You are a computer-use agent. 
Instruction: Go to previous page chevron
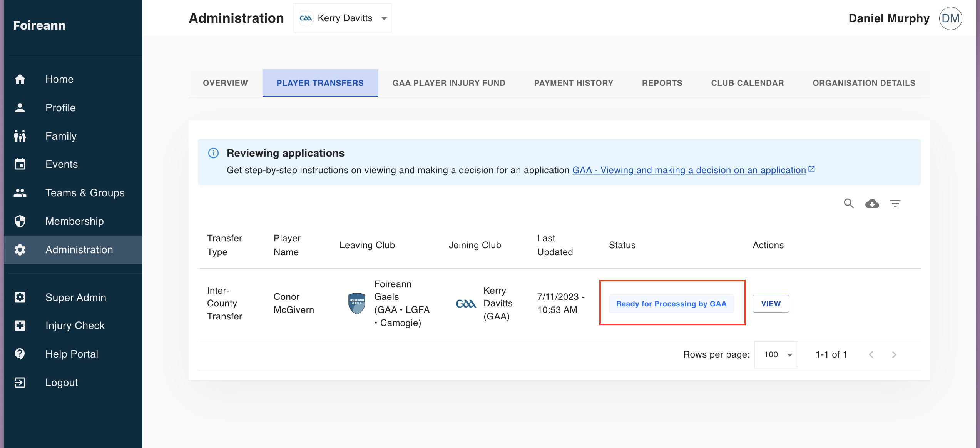pyautogui.click(x=871, y=354)
